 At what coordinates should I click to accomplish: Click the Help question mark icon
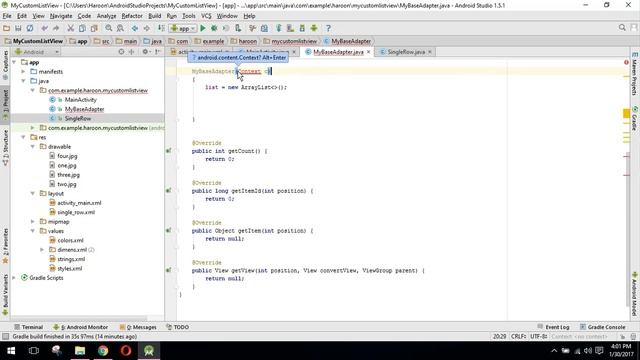coord(328,28)
